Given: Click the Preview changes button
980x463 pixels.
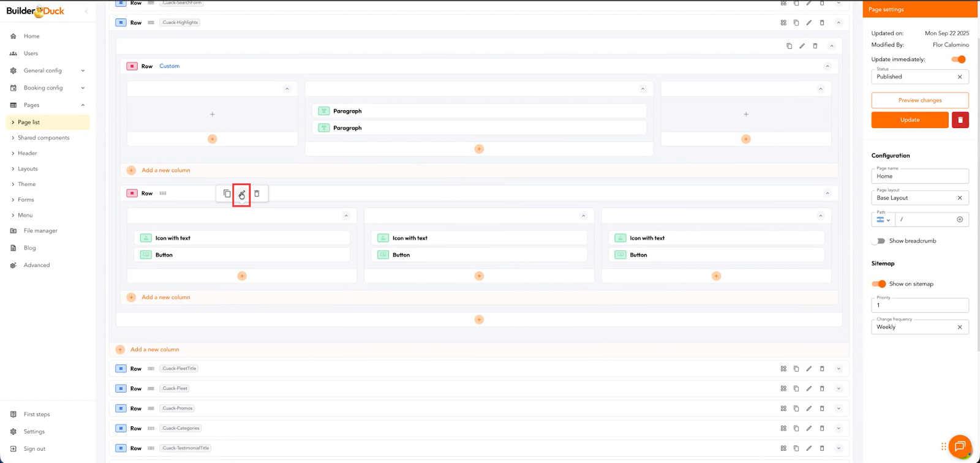Looking at the screenshot, I should click(919, 100).
